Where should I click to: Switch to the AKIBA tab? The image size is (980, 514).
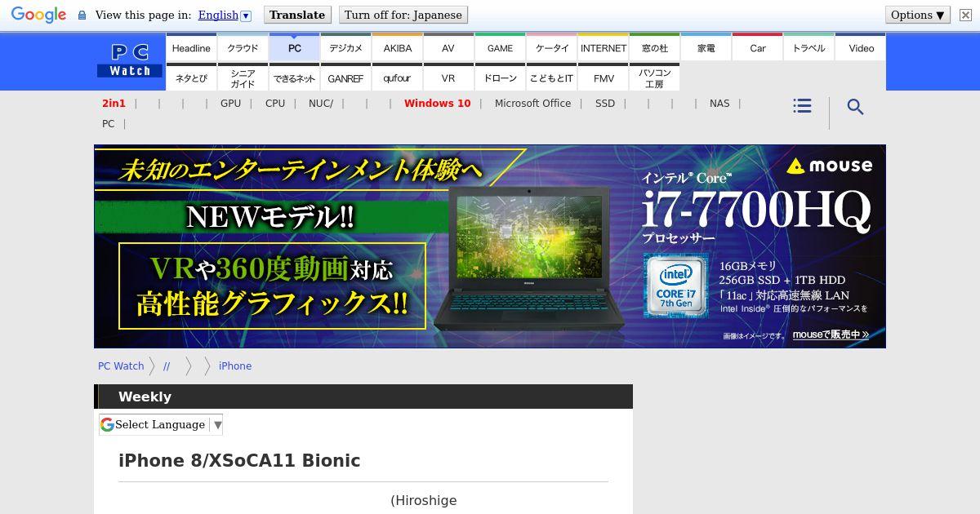click(x=398, y=48)
